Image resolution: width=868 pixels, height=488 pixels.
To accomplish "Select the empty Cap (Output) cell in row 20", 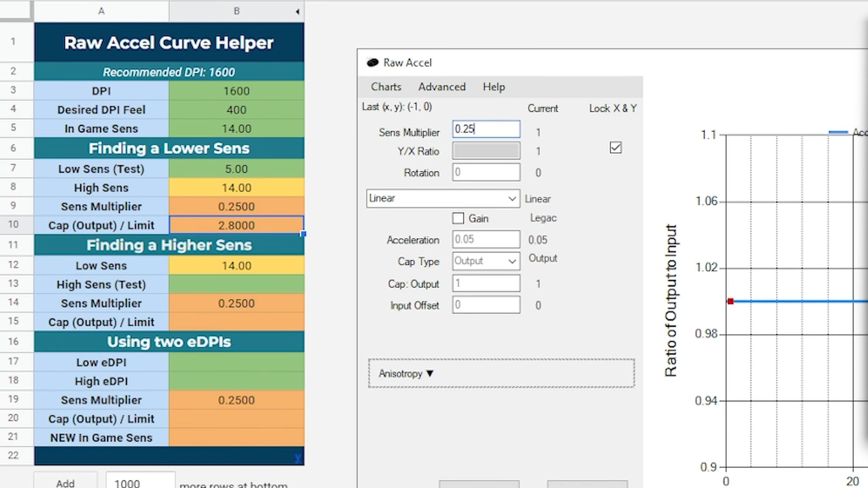I will [x=236, y=418].
